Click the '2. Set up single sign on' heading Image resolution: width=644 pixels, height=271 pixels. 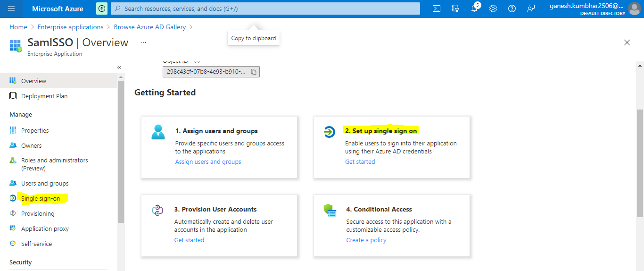click(x=381, y=131)
